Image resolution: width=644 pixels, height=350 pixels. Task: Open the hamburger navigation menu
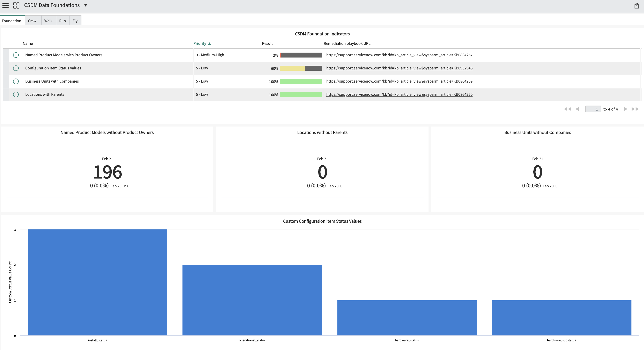tap(5, 5)
